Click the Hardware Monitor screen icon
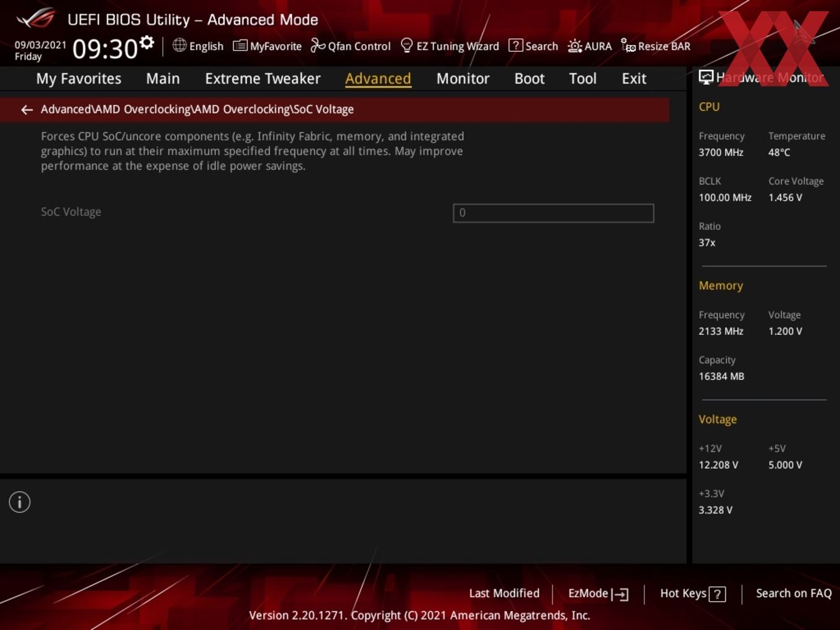 click(x=706, y=77)
